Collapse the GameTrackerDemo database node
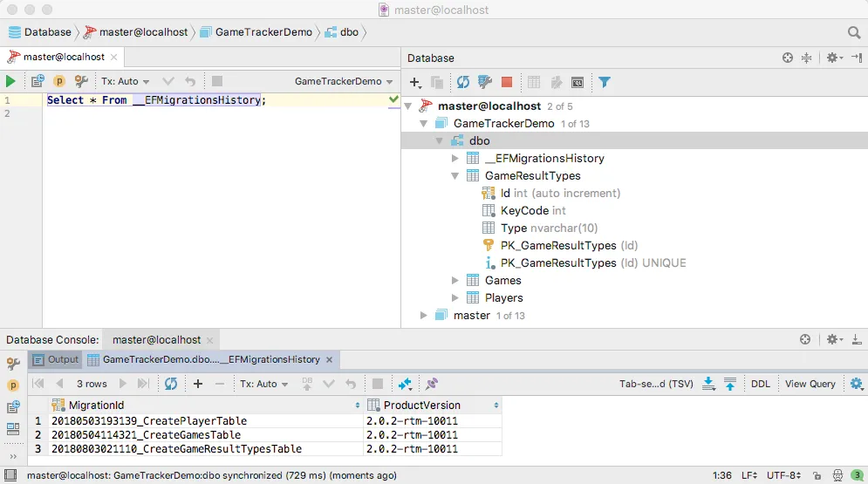 pyautogui.click(x=423, y=123)
